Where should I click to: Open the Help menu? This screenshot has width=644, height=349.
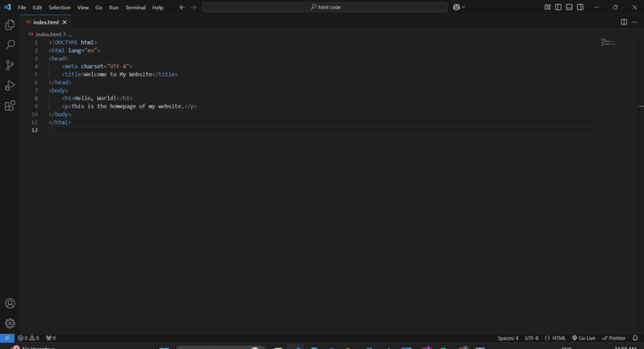(x=158, y=8)
